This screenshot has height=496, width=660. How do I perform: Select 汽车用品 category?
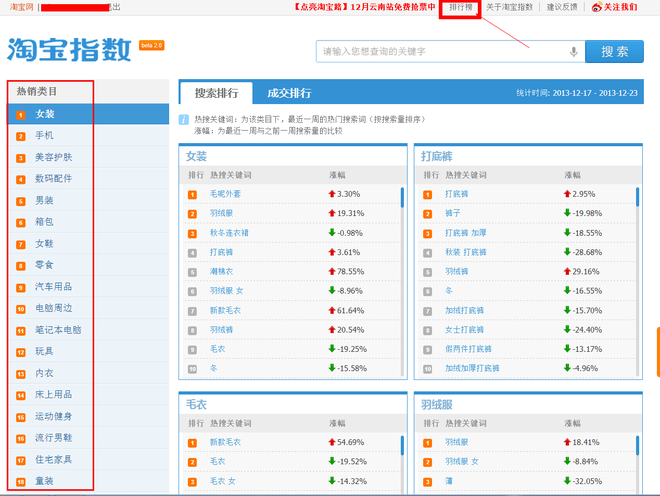(88, 287)
